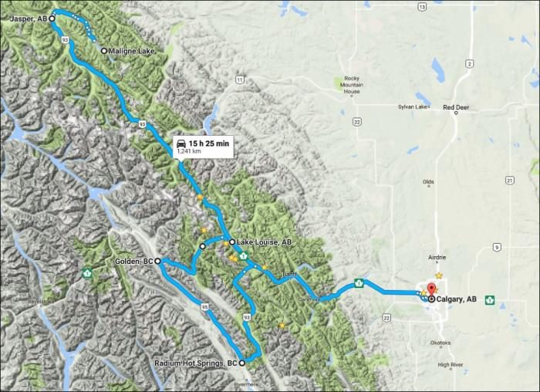Select the Maligne Lake waypoint marker

pyautogui.click(x=103, y=51)
